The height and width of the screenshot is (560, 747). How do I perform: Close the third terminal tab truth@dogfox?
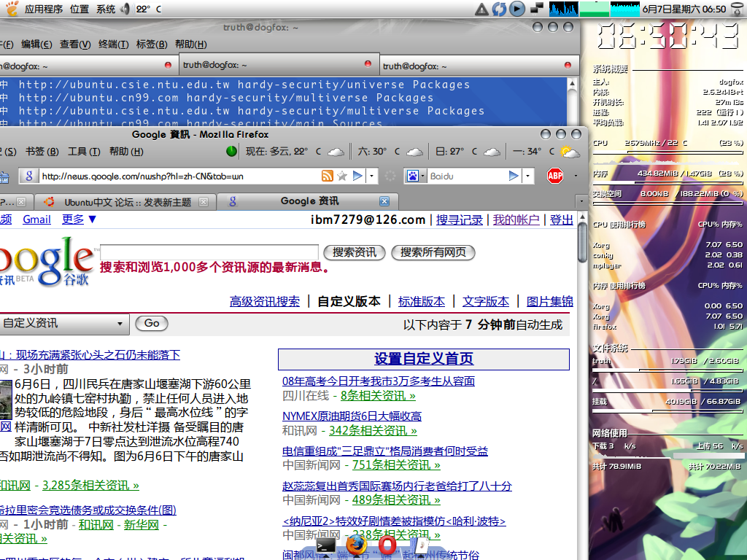568,65
